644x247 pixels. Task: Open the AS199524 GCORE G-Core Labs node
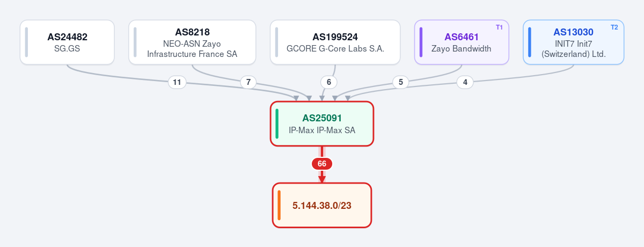335,42
